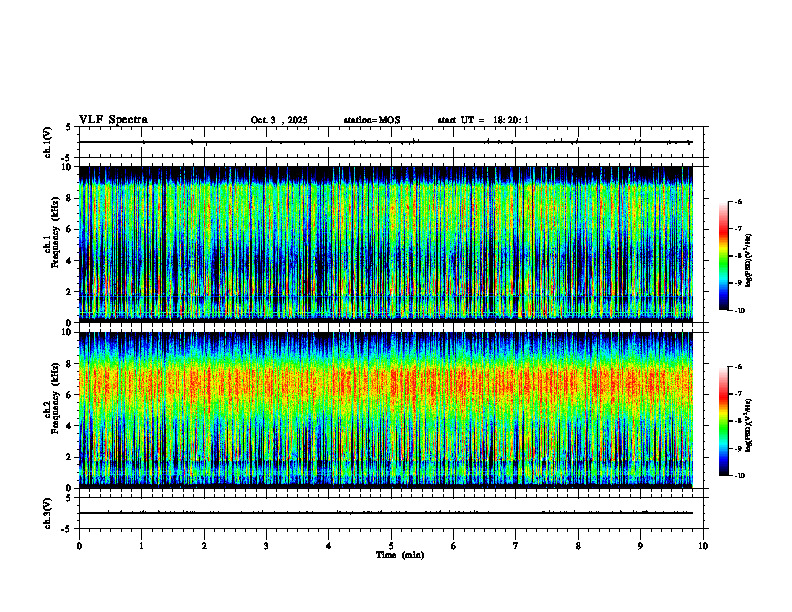Click the ch.1 color bar's "-6" label
This screenshot has width=792, height=612.
tap(739, 201)
